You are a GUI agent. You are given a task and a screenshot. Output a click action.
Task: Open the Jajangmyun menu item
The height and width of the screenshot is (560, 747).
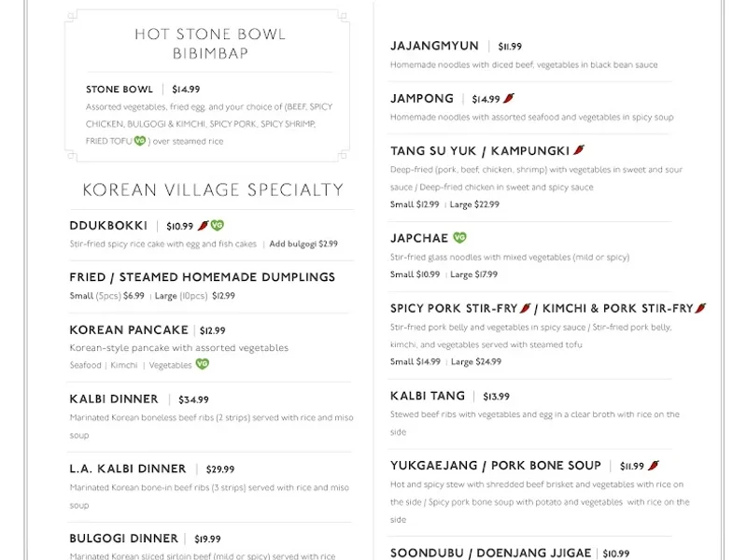tap(434, 46)
